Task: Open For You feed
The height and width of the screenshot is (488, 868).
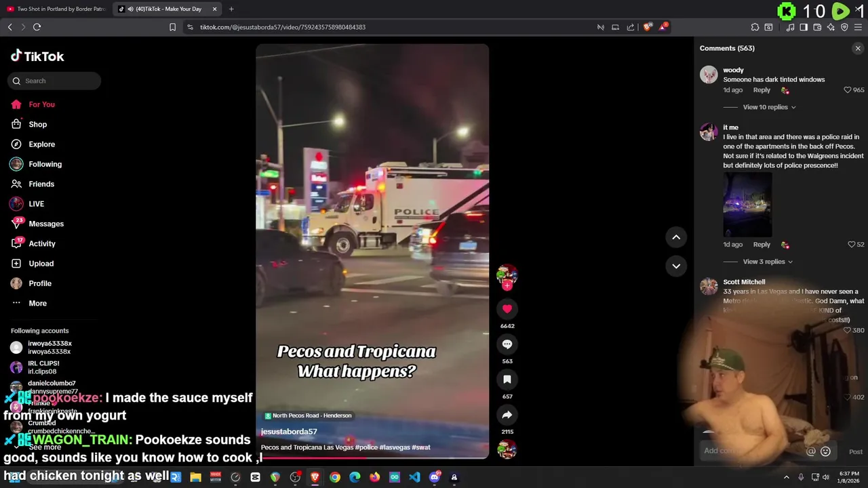Action: coord(41,104)
